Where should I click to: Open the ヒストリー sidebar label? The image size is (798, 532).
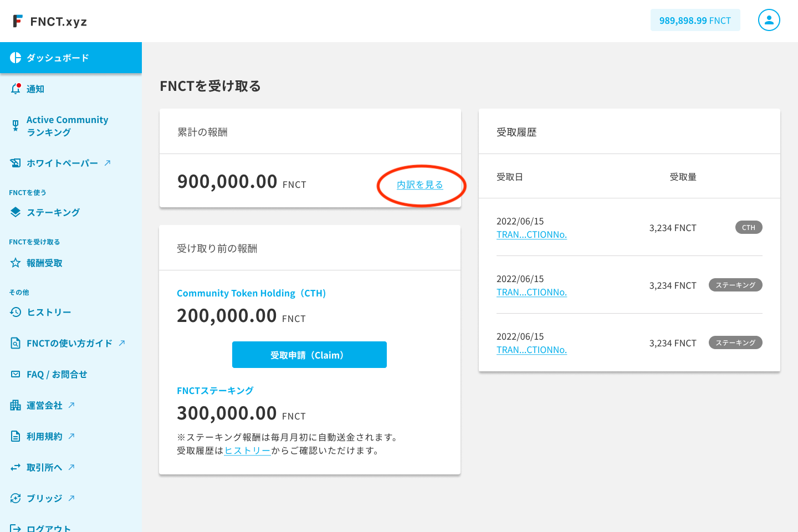pos(49,312)
